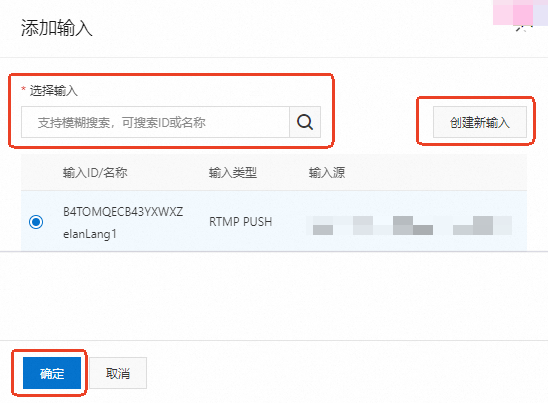Viewport: 548px width, 403px height.
Task: Click the RTMP PUSH type cell
Action: (x=240, y=222)
